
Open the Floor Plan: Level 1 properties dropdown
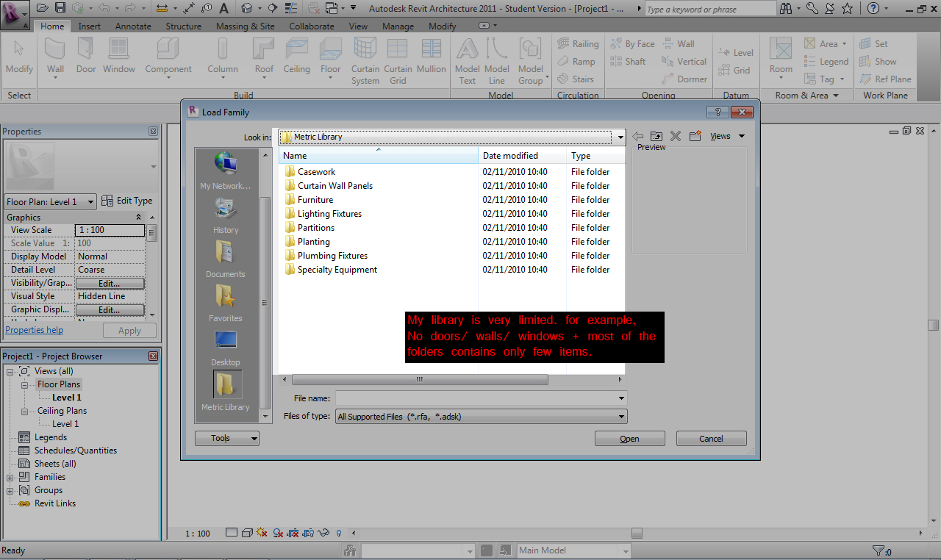click(50, 201)
